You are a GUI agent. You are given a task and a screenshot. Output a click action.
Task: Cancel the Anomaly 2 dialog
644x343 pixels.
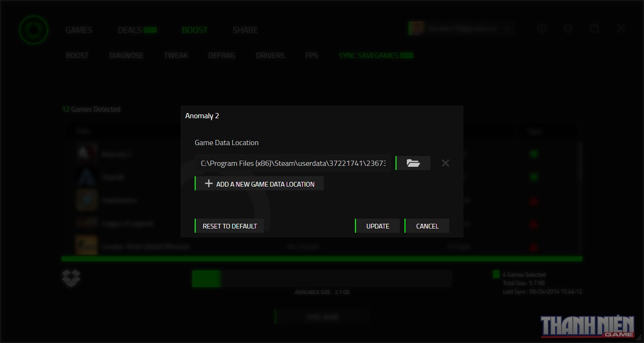tap(427, 226)
